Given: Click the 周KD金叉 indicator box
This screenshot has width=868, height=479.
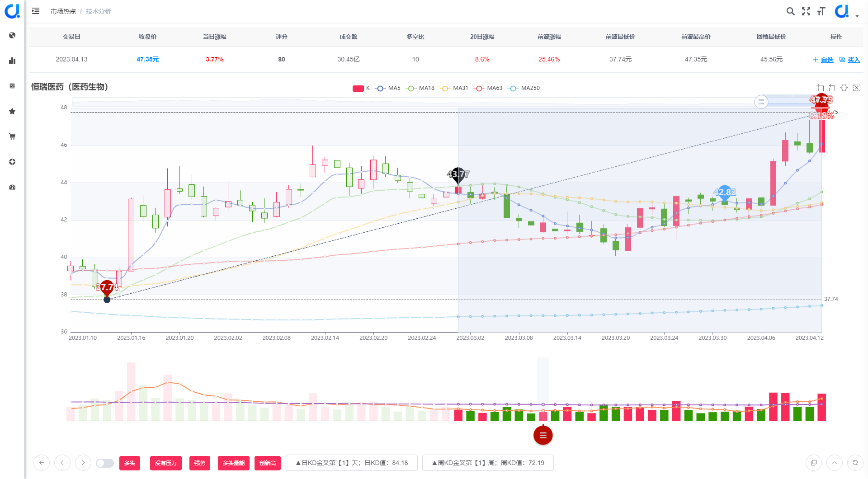Looking at the screenshot, I should pyautogui.click(x=488, y=463).
